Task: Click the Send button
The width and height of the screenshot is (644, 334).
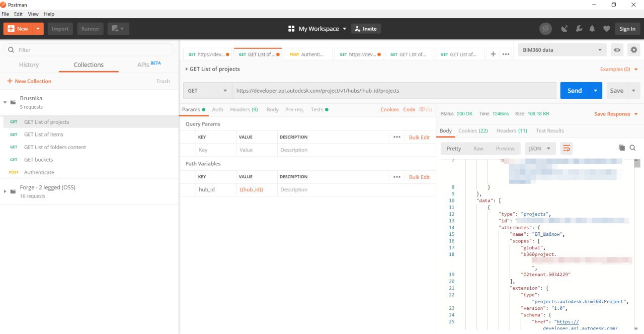Action: [575, 91]
